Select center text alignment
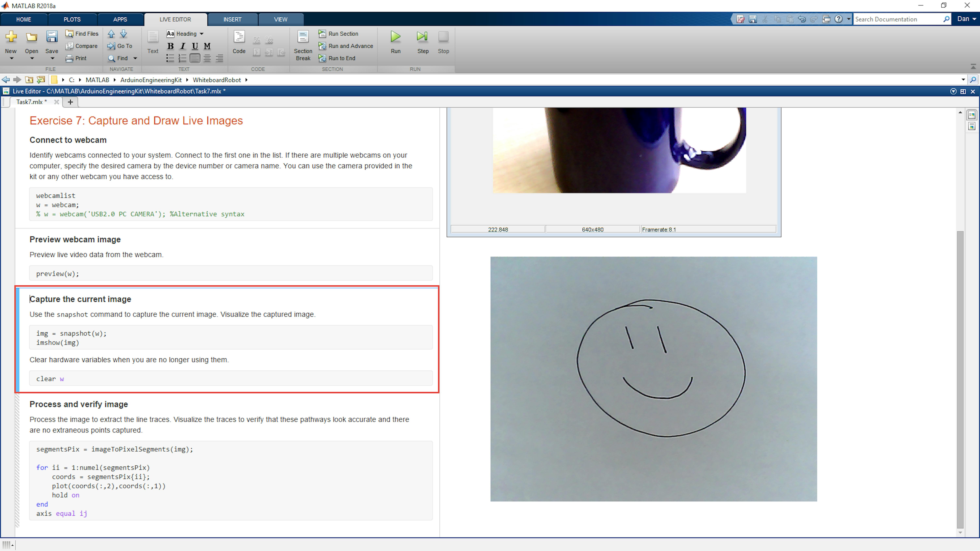 coord(207,58)
